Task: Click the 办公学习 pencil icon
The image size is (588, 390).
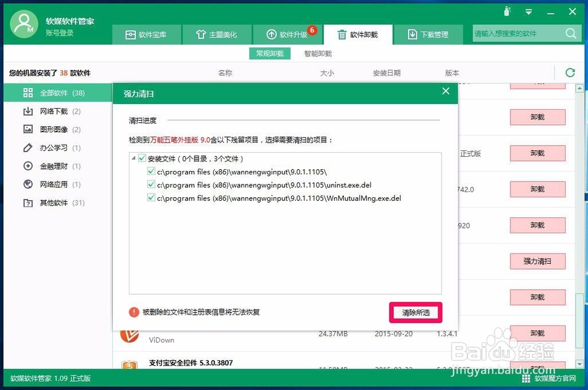Action: point(28,147)
